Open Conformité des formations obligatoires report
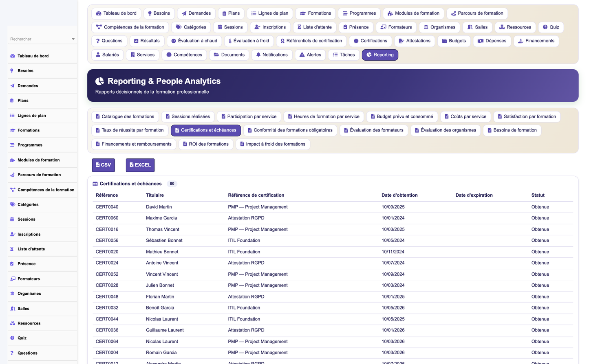 pyautogui.click(x=290, y=130)
